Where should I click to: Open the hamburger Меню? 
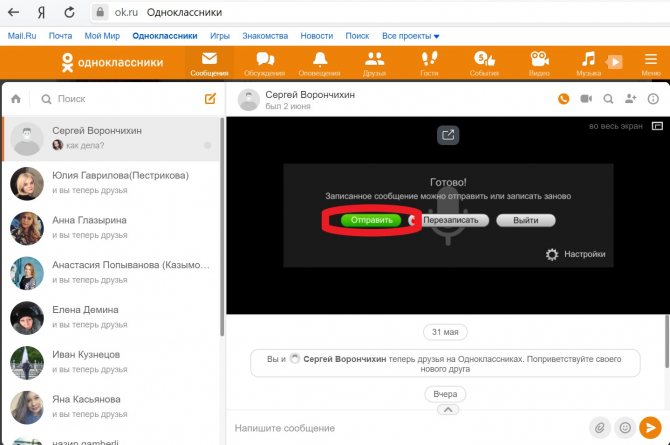(x=651, y=63)
